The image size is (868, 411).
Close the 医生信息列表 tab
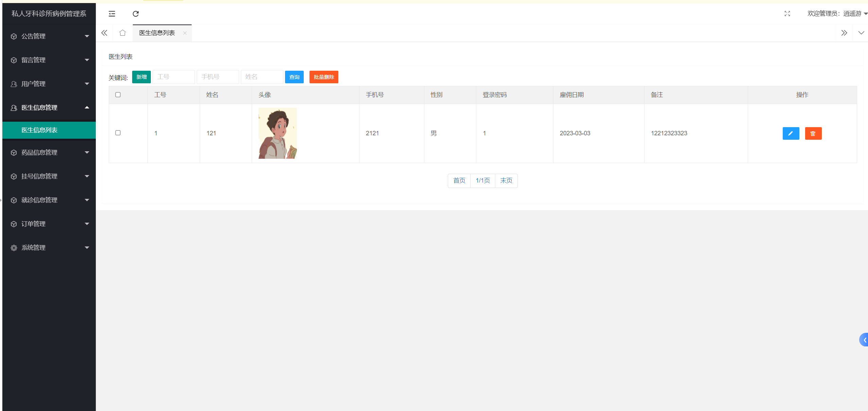(185, 33)
